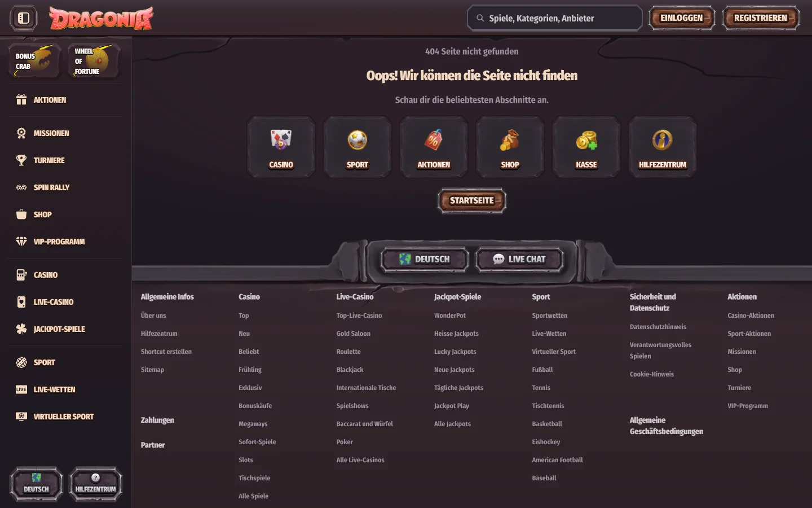This screenshot has width=812, height=508.
Task: Click the Shop bag icon in sidebar
Action: pyautogui.click(x=21, y=214)
